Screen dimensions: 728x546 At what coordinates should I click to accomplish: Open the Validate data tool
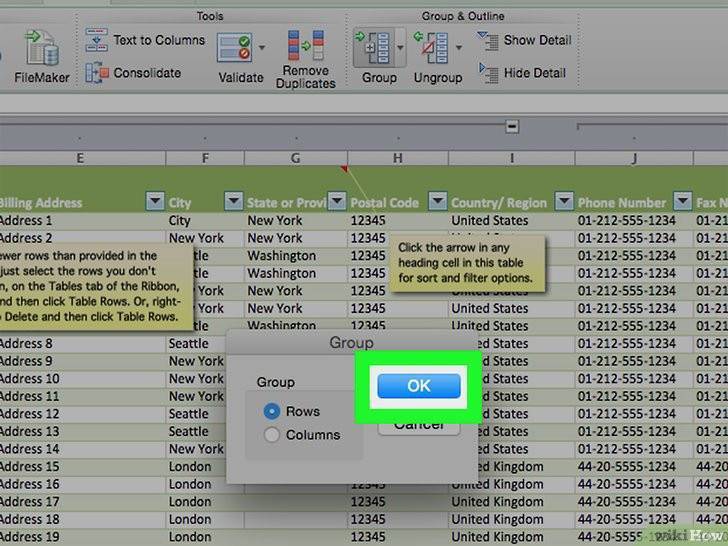click(x=235, y=48)
